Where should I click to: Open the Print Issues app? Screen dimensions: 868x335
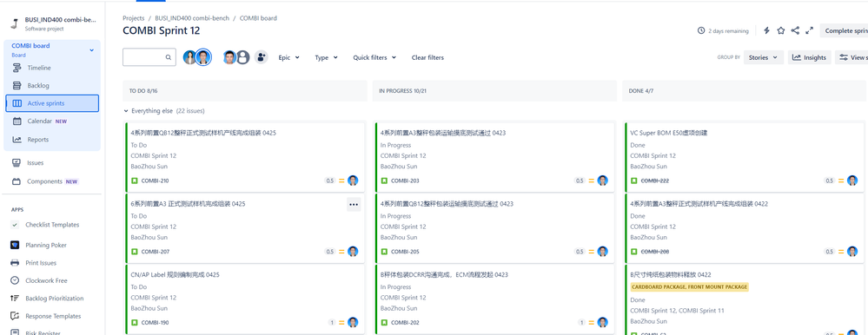pyautogui.click(x=41, y=263)
